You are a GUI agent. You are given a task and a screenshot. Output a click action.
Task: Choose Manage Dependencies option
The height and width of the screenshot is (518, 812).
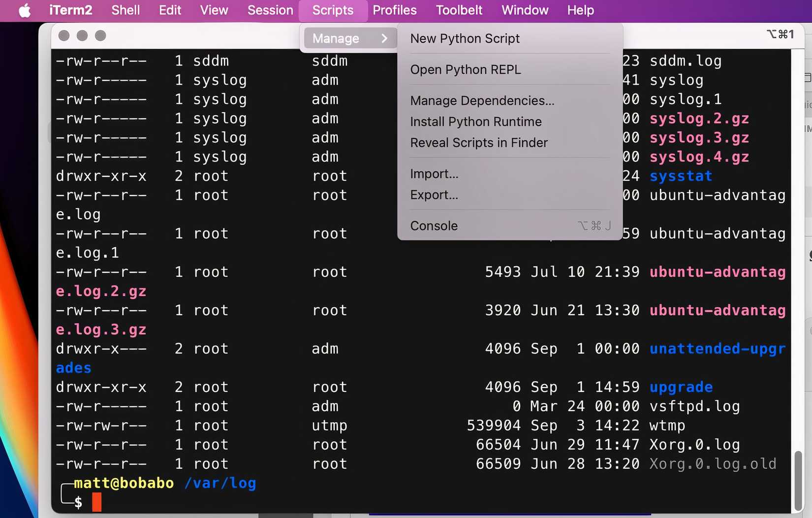tap(482, 100)
